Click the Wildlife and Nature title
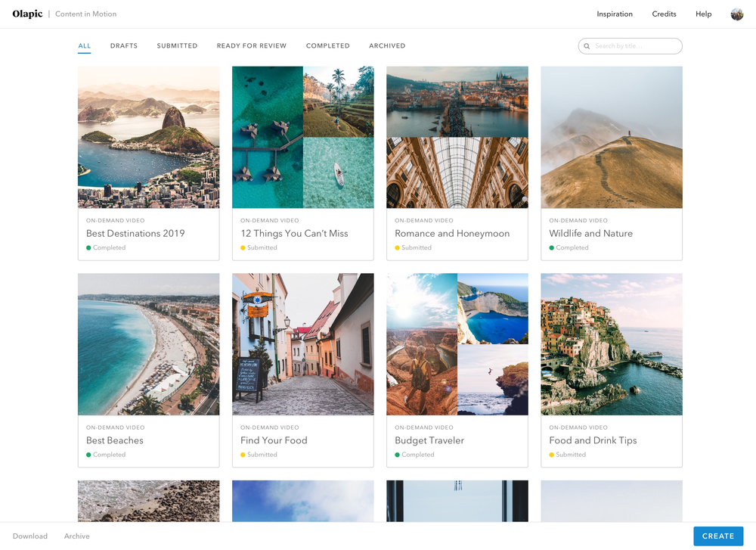 click(x=590, y=234)
